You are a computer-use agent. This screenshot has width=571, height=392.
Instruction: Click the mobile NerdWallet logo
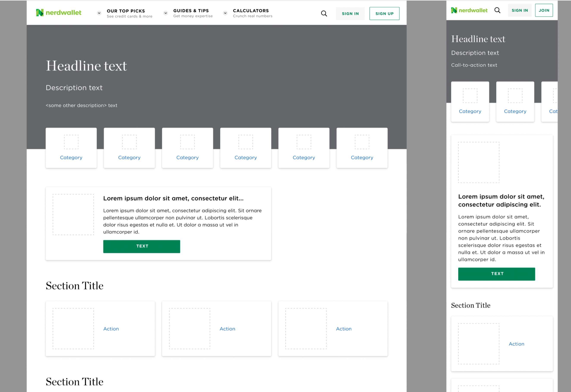point(469,10)
